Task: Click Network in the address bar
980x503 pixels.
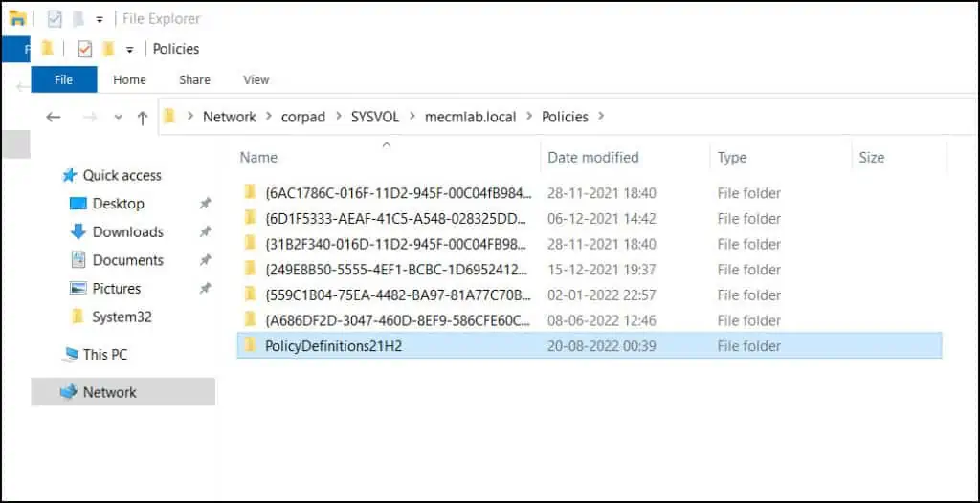Action: 230,117
